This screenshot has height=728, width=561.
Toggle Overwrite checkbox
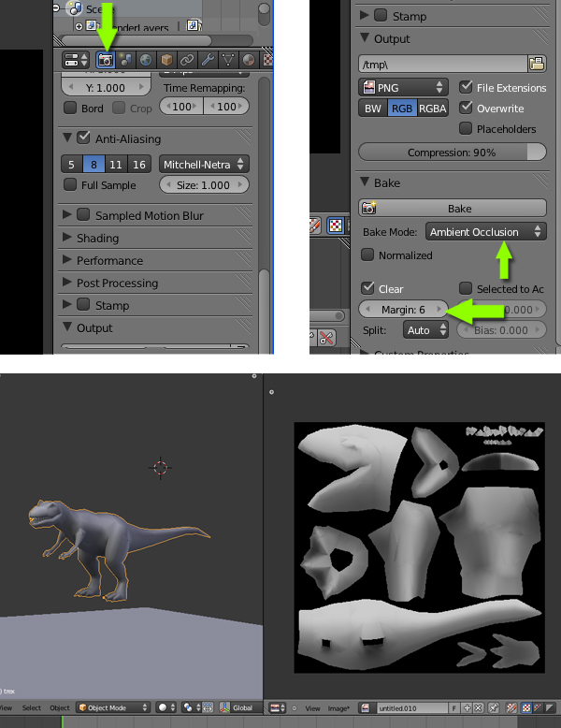466,108
